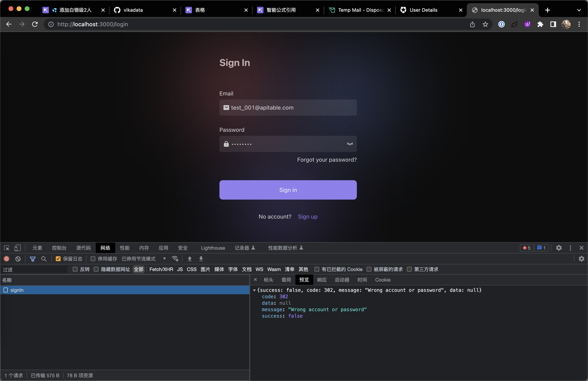Viewport: 588px width, 381px height.
Task: Open the browser tab search chevron
Action: coord(579,10)
